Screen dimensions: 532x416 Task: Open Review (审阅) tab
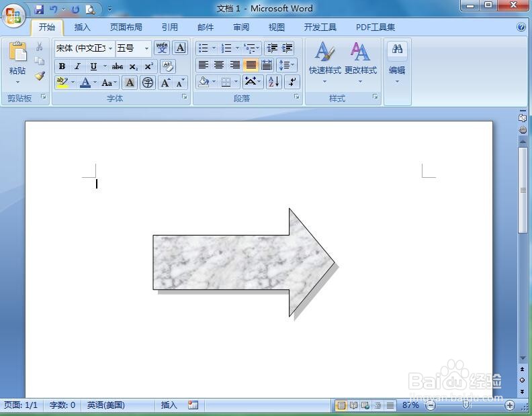241,27
